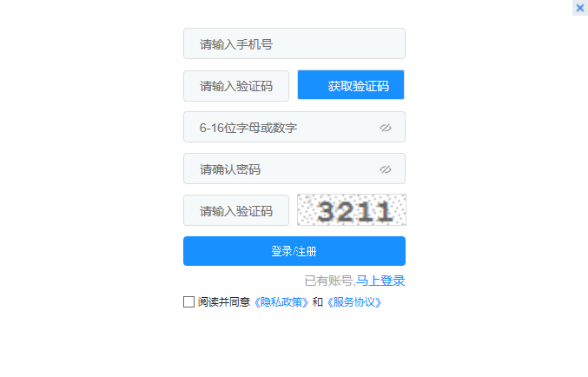The height and width of the screenshot is (377, 588).
Task: Focus captcha input field beside 3211 image
Action: 236,210
